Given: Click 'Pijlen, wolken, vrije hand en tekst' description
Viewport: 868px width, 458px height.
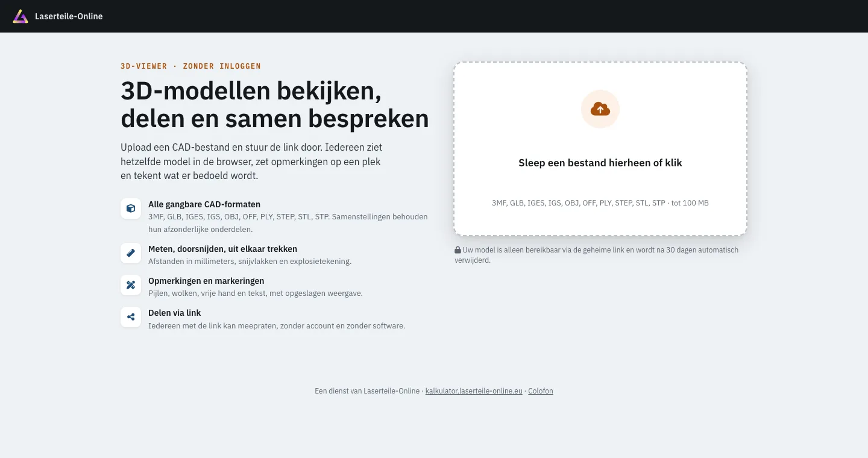Looking at the screenshot, I should click(256, 293).
